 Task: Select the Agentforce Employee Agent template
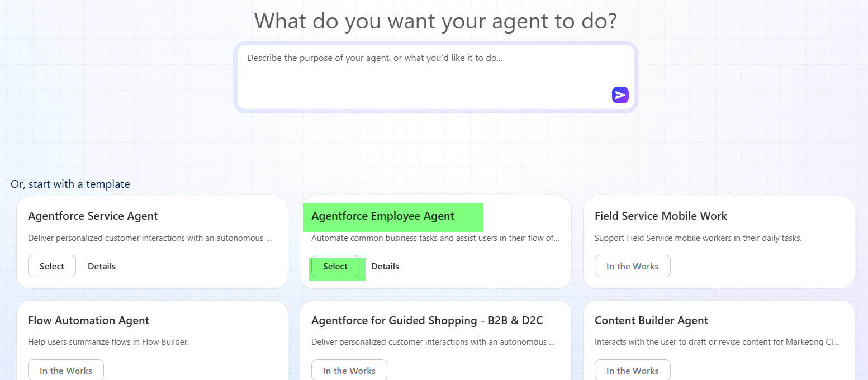point(335,266)
